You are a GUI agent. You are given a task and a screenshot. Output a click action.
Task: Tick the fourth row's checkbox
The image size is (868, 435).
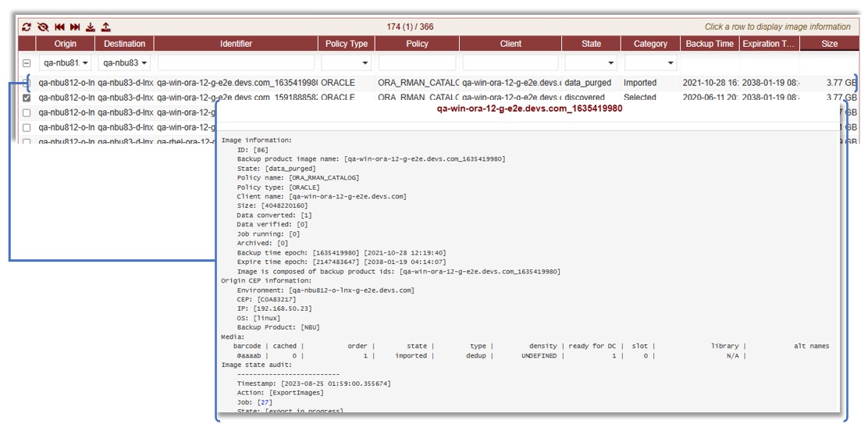click(27, 127)
